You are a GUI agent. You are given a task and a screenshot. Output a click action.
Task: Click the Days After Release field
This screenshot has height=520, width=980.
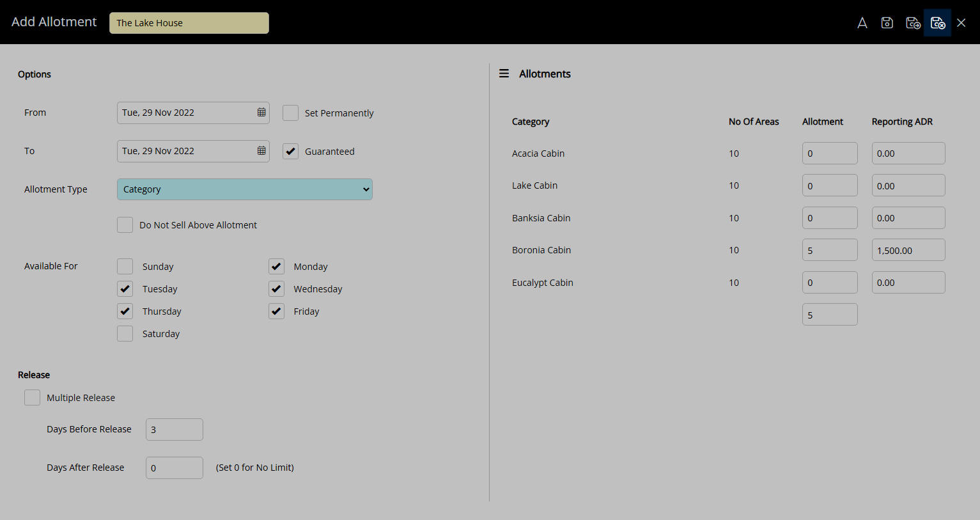[175, 468]
